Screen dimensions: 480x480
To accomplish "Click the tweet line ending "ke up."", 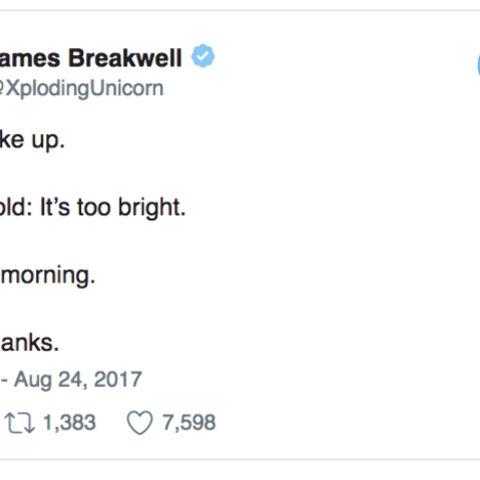I will pyautogui.click(x=32, y=140).
